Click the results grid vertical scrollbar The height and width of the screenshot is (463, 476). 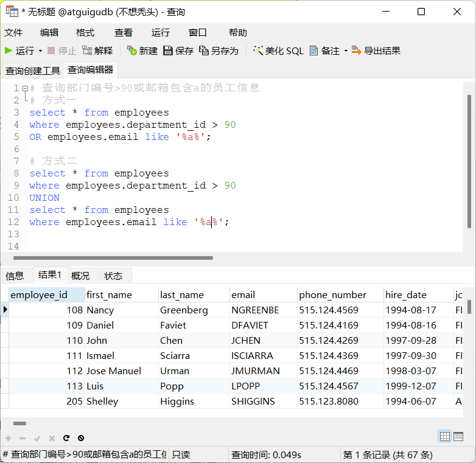(x=469, y=307)
